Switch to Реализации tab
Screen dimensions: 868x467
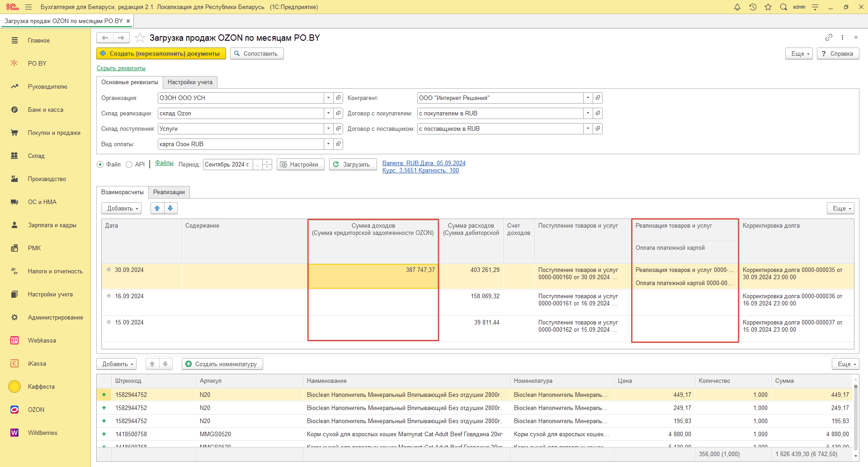pos(169,192)
